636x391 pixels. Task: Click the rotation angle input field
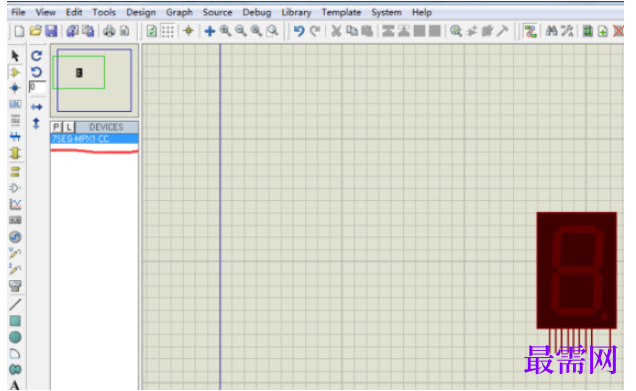37,87
